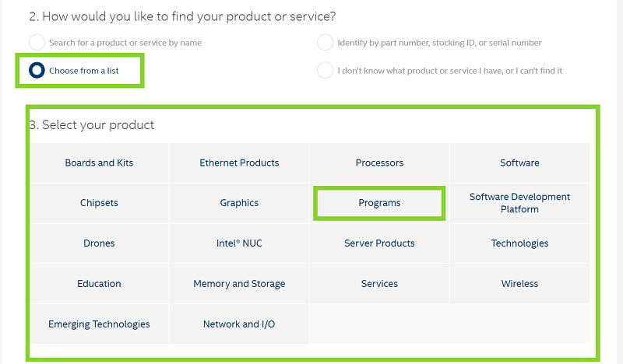Select 'Search for a product or service by name' option
This screenshot has width=623, height=364.
tap(37, 43)
